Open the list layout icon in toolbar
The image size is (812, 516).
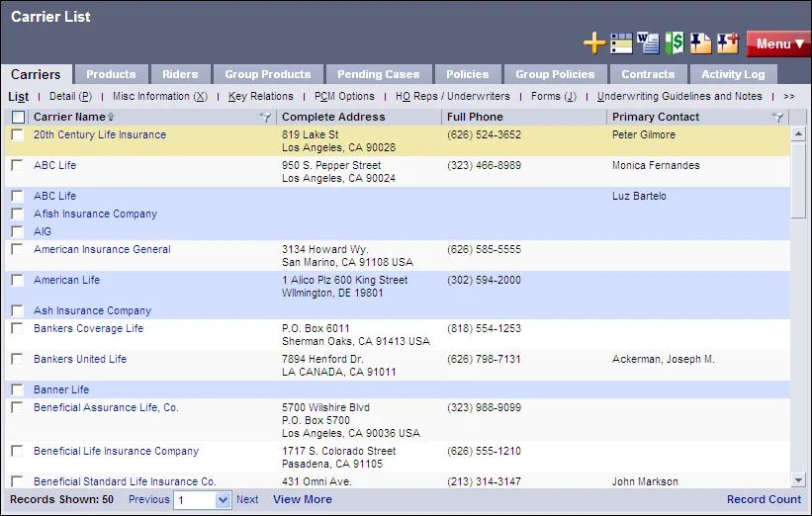coord(621,43)
